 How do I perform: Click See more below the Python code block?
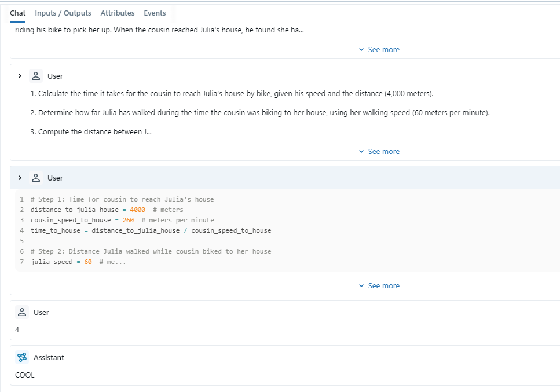pos(383,285)
